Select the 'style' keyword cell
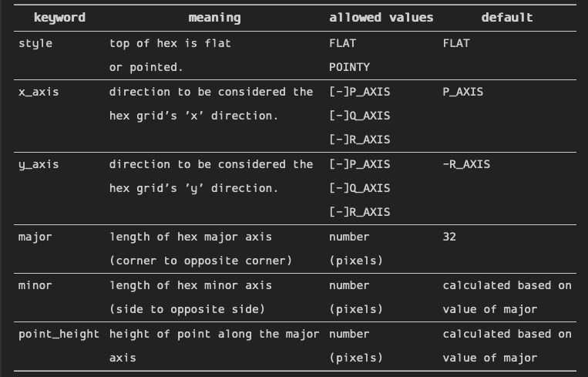Viewport: 588px width, 377px height. [x=35, y=43]
